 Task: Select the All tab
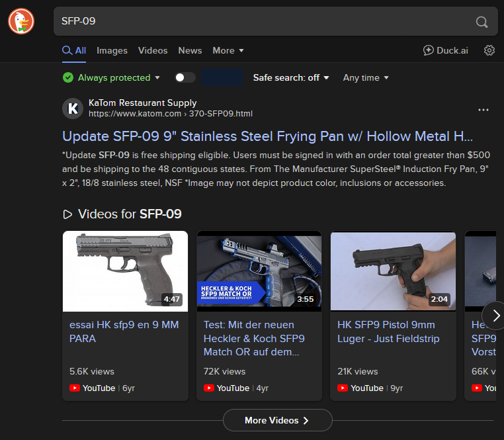(74, 50)
